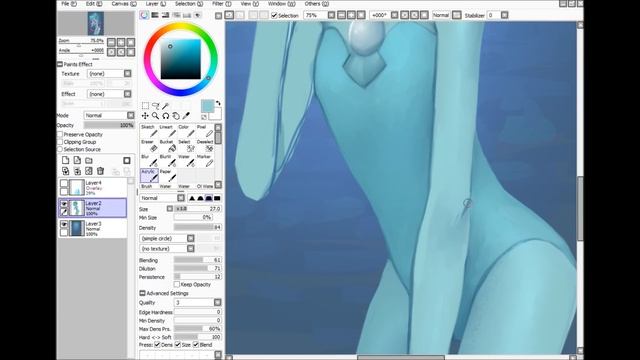The width and height of the screenshot is (640, 360).
Task: Open the Quality dropdown
Action: [218, 302]
